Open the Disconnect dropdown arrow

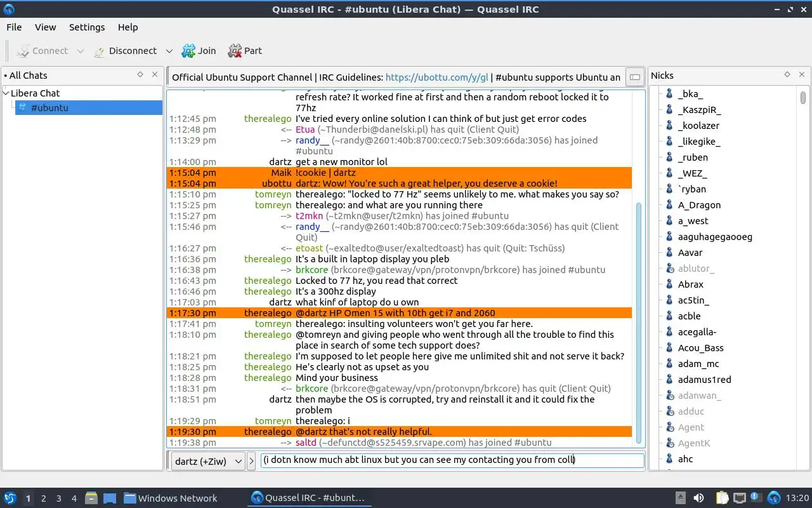click(169, 51)
